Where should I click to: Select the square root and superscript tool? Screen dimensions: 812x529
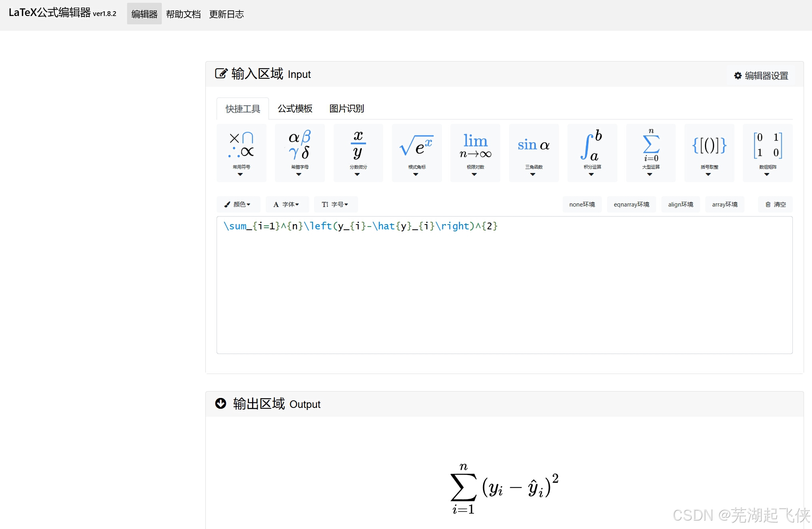[417, 153]
